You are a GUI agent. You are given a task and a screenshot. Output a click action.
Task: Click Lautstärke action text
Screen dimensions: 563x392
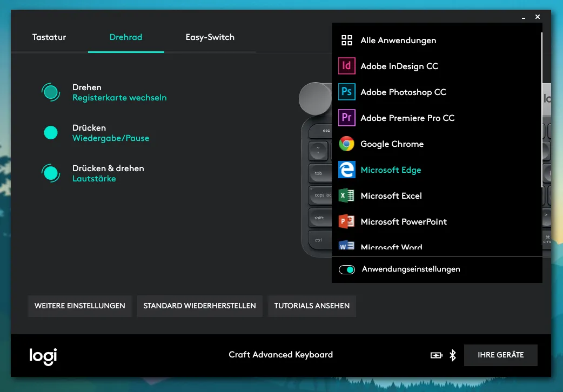94,179
